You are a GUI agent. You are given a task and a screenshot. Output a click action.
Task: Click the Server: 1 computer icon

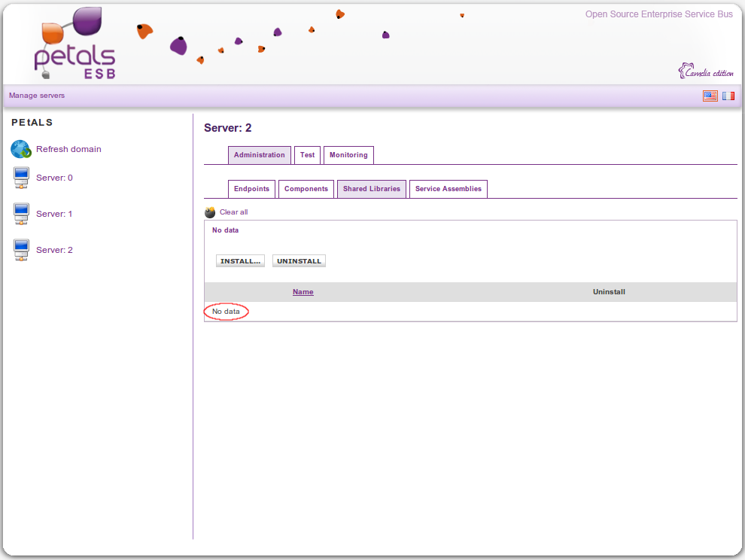[21, 215]
